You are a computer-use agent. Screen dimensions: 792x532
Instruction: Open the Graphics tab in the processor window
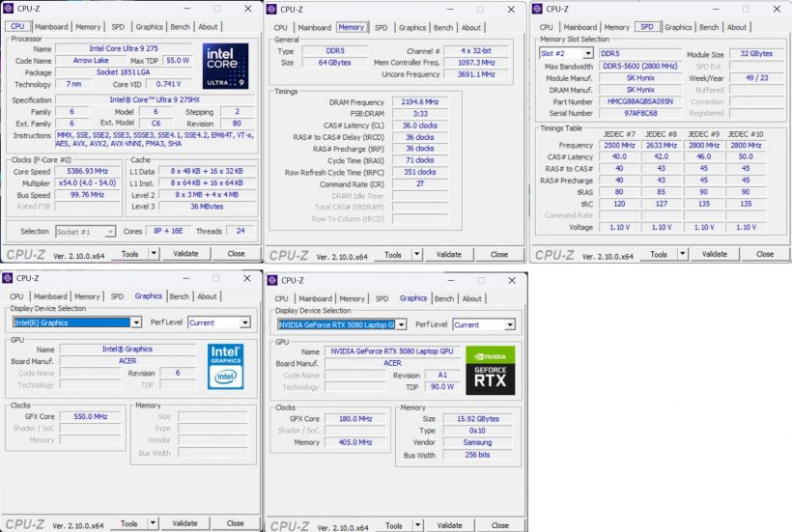coord(149,27)
